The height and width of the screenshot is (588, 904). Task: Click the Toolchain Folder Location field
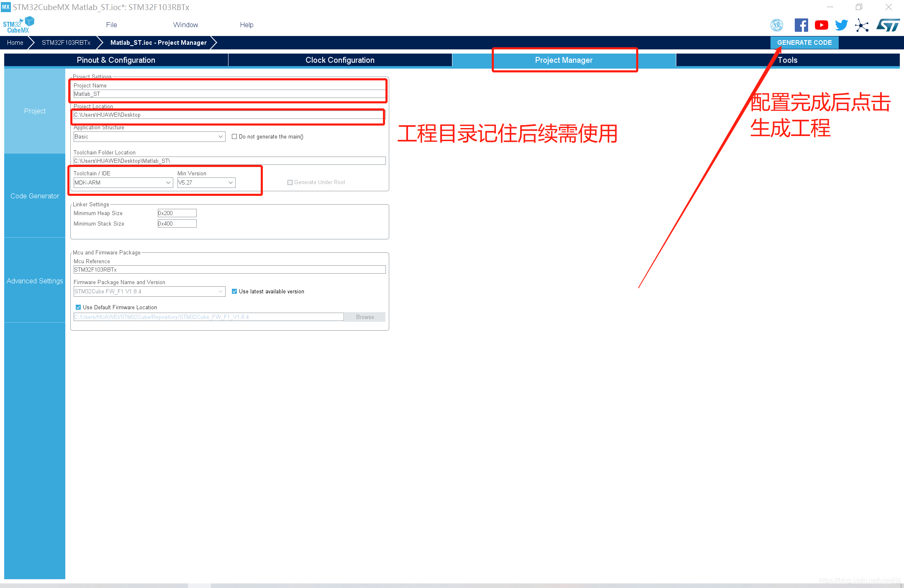(229, 161)
